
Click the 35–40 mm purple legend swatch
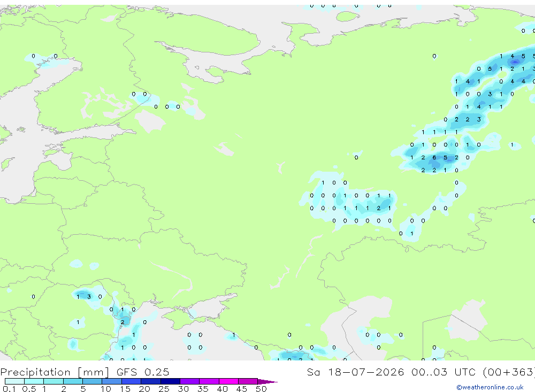209,381
